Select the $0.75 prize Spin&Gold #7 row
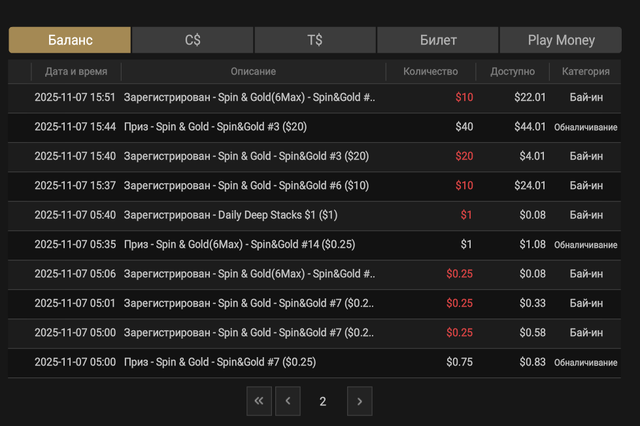The image size is (640, 426). pos(314,362)
